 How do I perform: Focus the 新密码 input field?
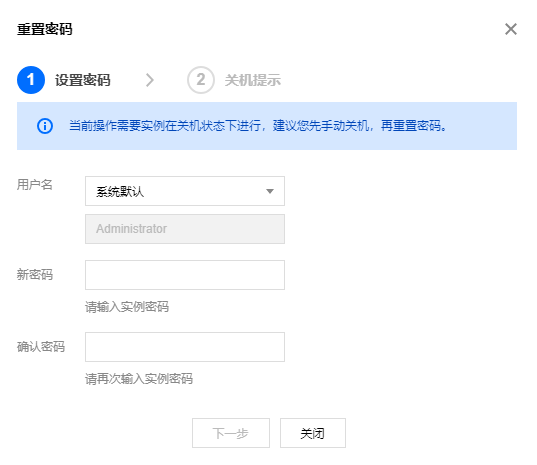tap(185, 275)
